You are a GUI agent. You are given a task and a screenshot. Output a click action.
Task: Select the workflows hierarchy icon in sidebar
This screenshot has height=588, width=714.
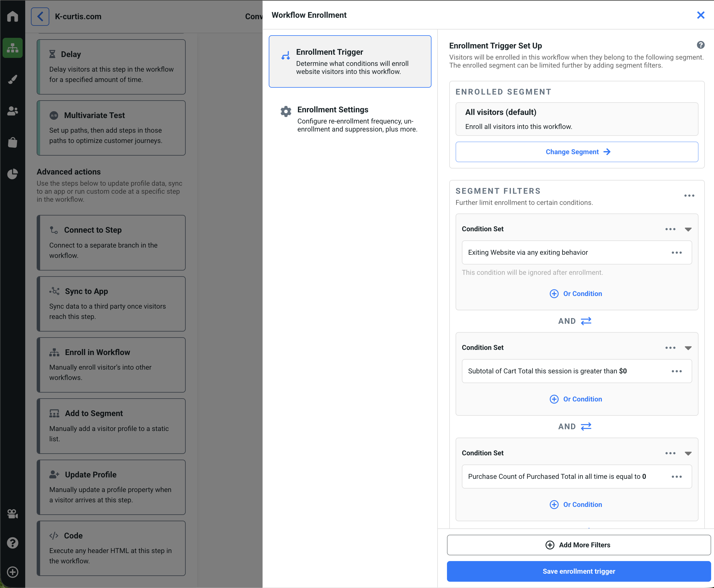[13, 48]
